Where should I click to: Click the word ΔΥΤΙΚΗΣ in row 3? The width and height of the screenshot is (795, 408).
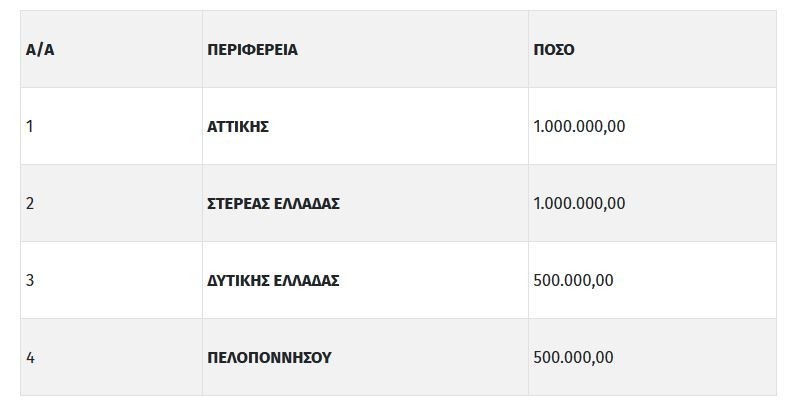pos(237,281)
